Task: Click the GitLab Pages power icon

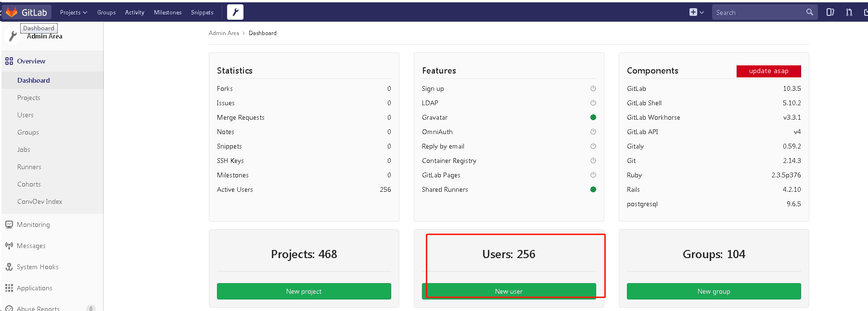Action: 593,175
